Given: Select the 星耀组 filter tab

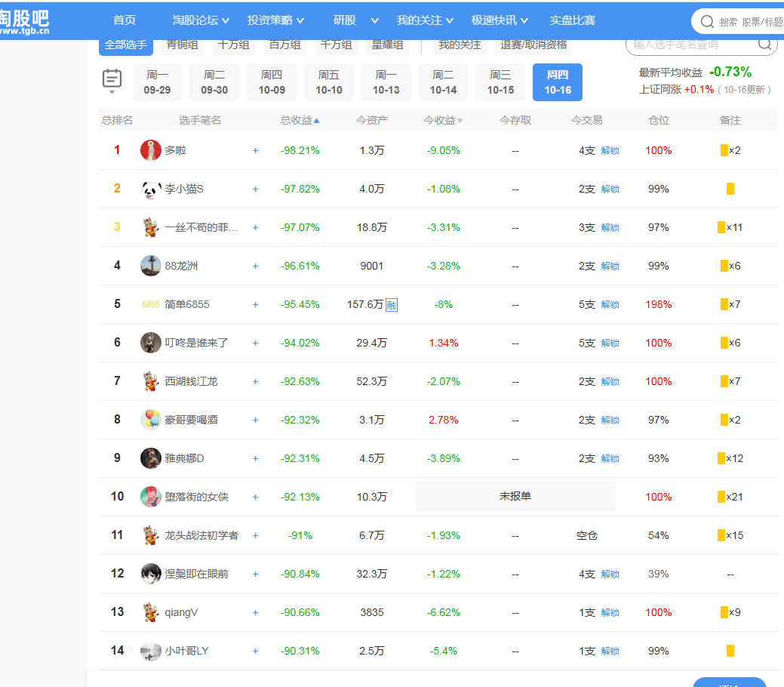Looking at the screenshot, I should (388, 45).
